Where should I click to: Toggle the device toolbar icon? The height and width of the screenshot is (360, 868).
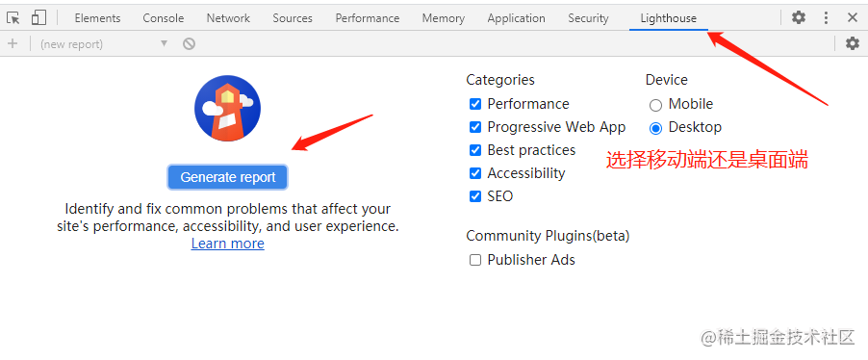(38, 17)
